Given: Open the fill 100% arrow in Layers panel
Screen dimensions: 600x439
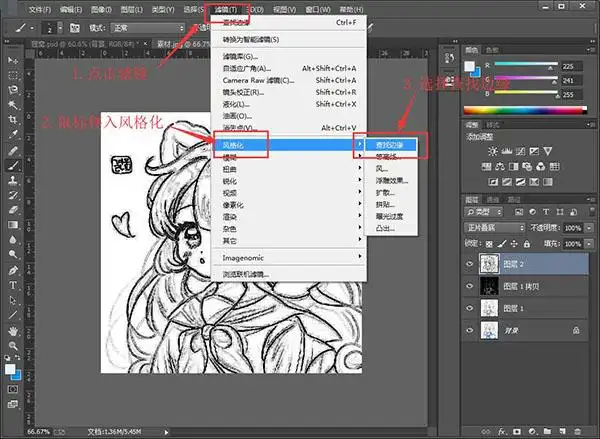Looking at the screenshot, I should tap(589, 244).
